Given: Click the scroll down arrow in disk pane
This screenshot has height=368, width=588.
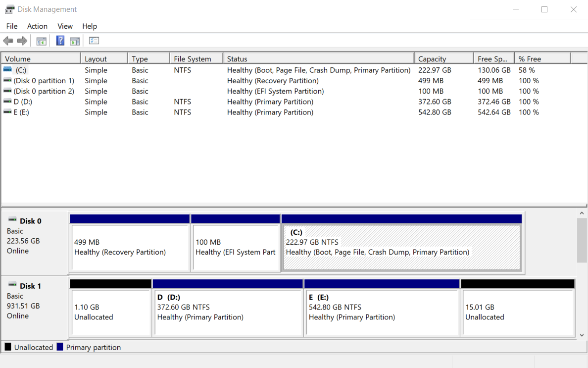Looking at the screenshot, I should [x=582, y=335].
